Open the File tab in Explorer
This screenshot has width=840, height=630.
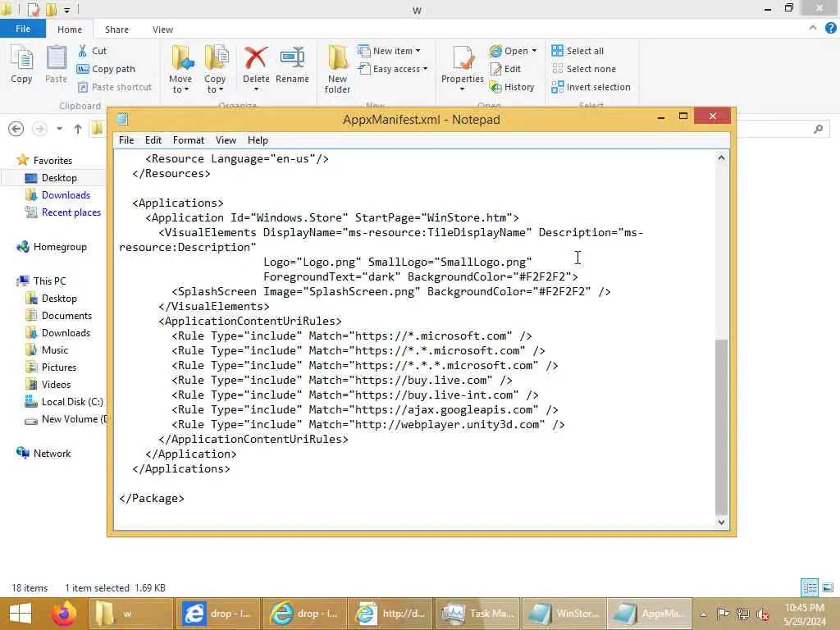coord(22,29)
